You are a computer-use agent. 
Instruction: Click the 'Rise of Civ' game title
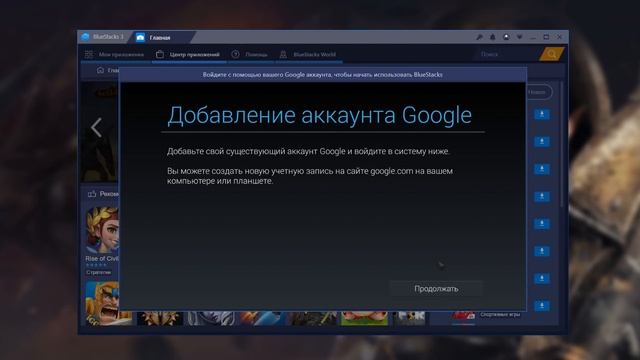(102, 258)
